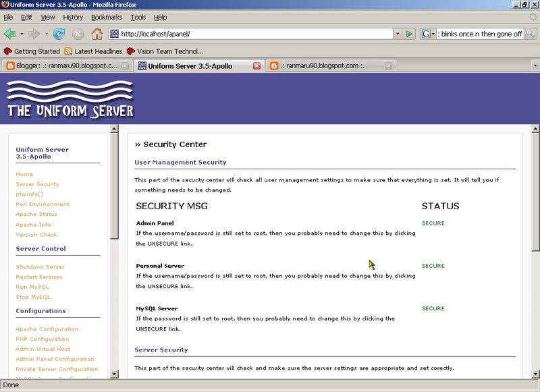Open the Apache Configuration link

pyautogui.click(x=47, y=329)
